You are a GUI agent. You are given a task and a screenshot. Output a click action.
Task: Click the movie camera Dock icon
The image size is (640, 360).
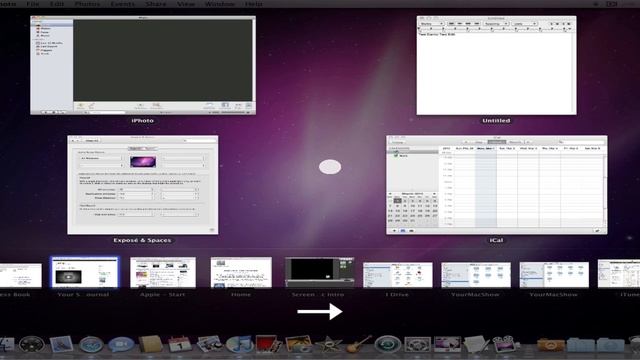[x=505, y=344]
